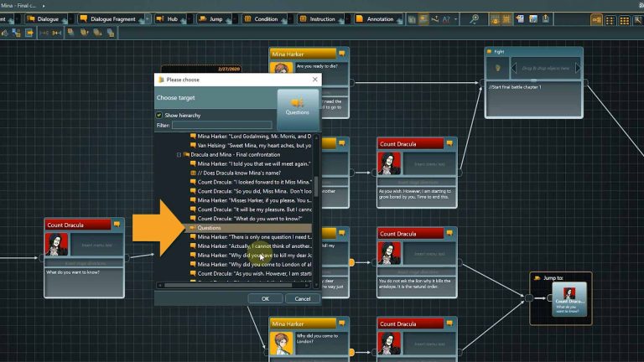644x362 pixels.
Task: Select the Questions hub in the list
Action: point(250,228)
